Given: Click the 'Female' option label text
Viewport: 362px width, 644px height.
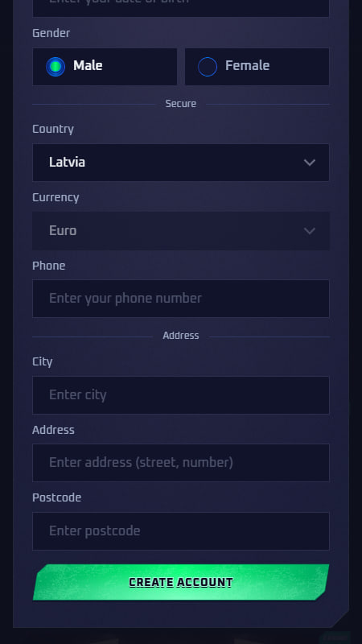Looking at the screenshot, I should coord(248,66).
